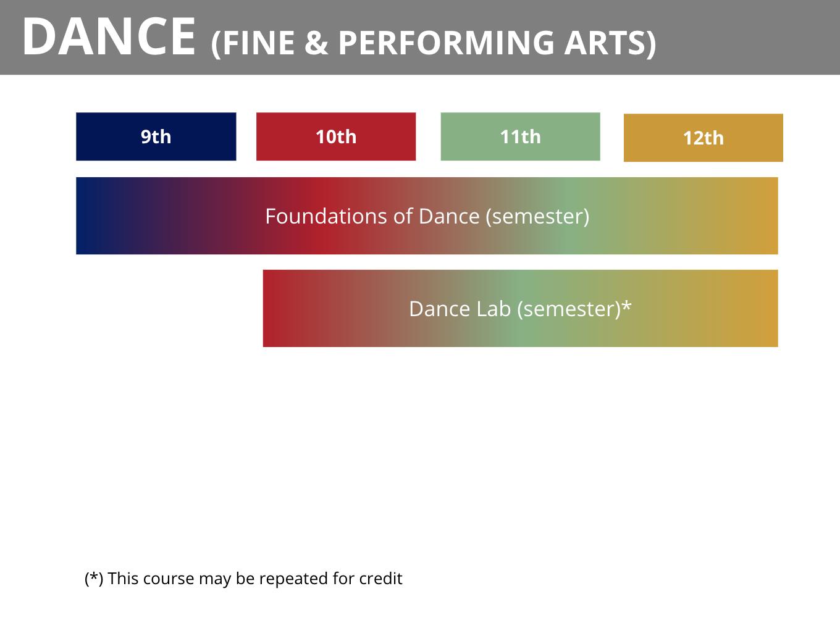Click the 9th grade navy box

[156, 136]
